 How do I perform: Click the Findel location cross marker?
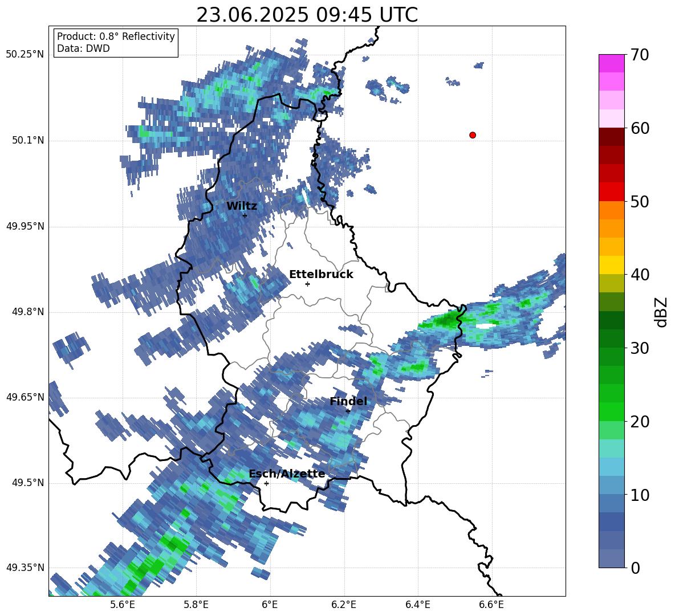348,411
